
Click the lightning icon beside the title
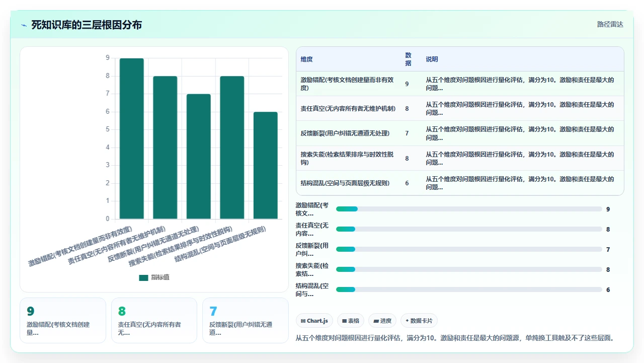pyautogui.click(x=24, y=25)
